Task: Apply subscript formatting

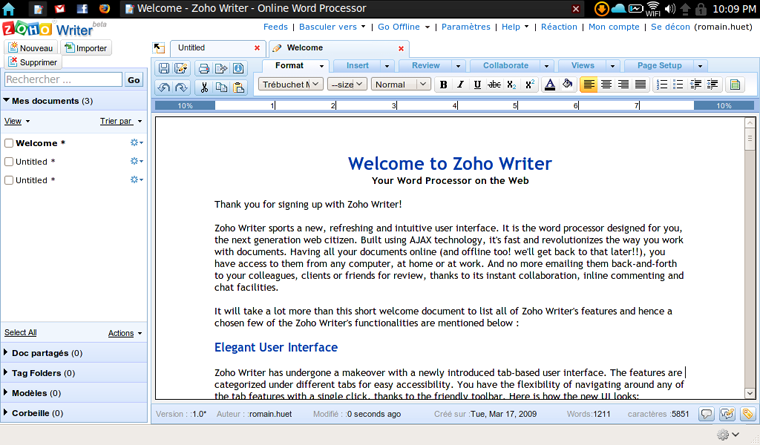Action: pos(511,84)
